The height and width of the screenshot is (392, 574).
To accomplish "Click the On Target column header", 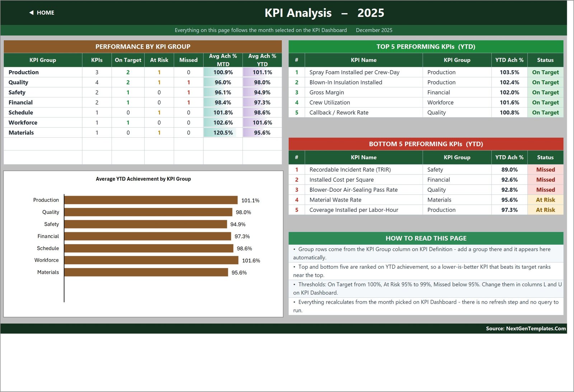I will (x=128, y=60).
